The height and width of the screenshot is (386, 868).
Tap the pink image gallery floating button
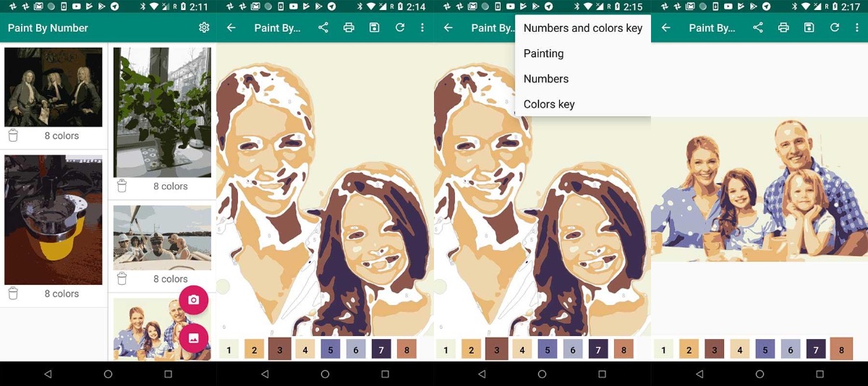click(193, 338)
